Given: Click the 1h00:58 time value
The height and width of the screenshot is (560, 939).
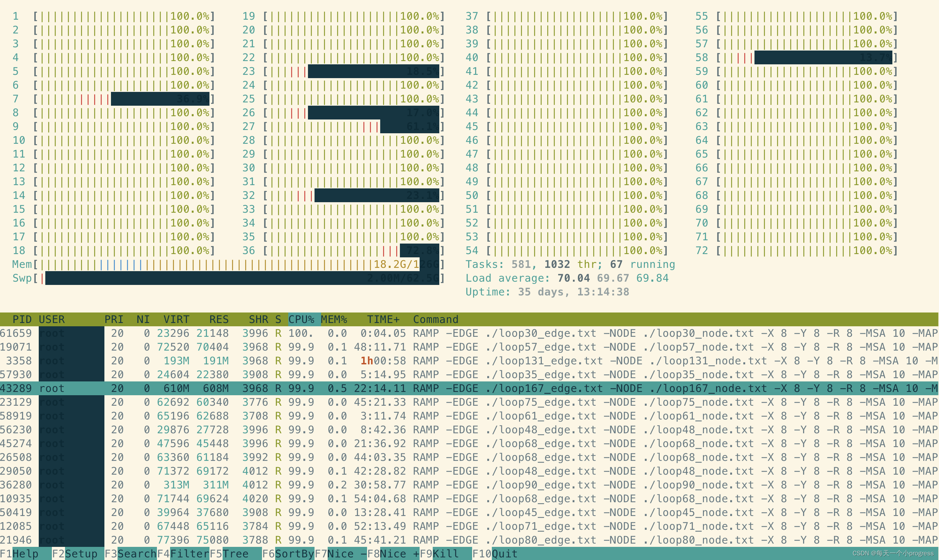Looking at the screenshot, I should click(383, 361).
